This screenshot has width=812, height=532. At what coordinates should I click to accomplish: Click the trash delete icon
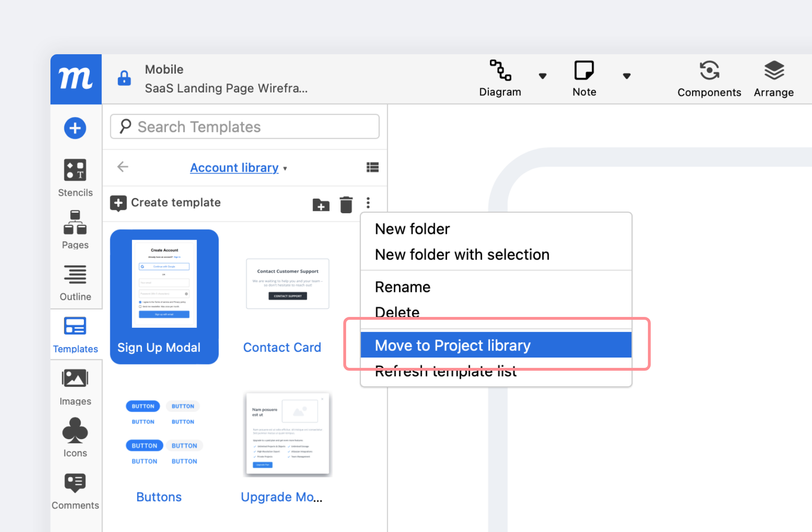point(346,205)
